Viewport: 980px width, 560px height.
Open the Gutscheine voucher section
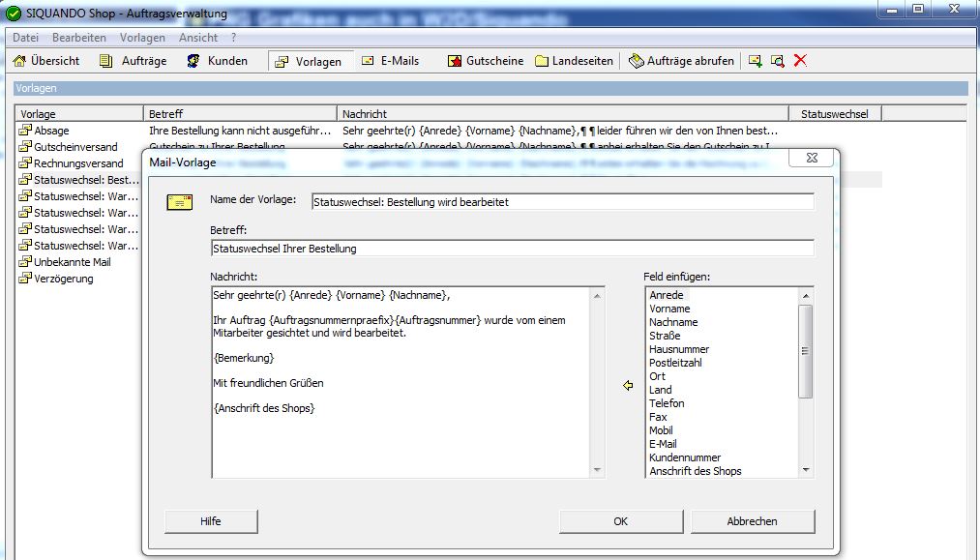486,61
